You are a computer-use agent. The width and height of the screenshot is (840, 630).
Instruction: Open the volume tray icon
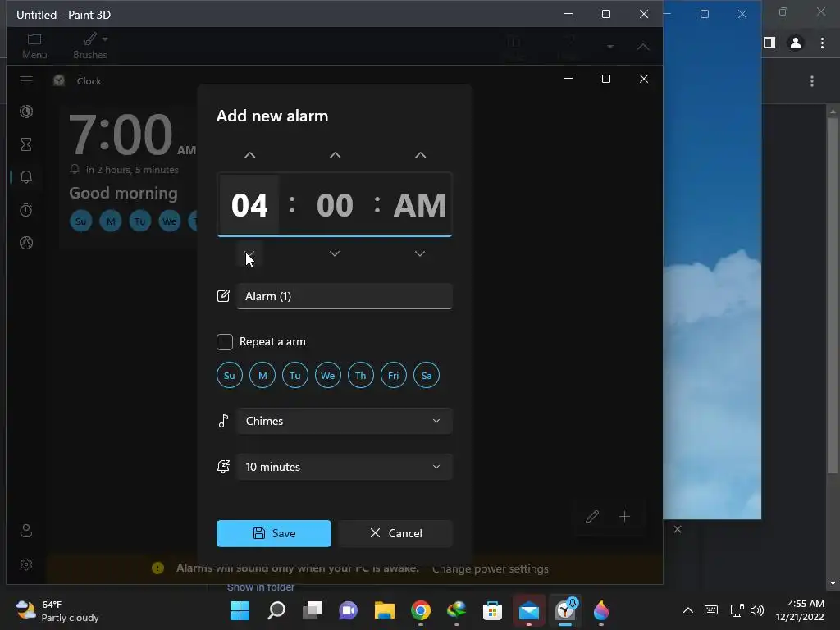(757, 610)
